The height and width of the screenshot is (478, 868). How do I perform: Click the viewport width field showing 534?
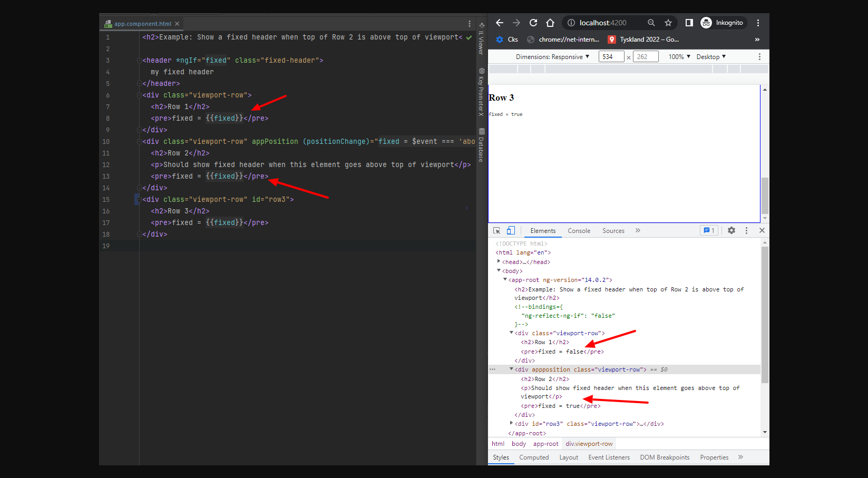[611, 56]
